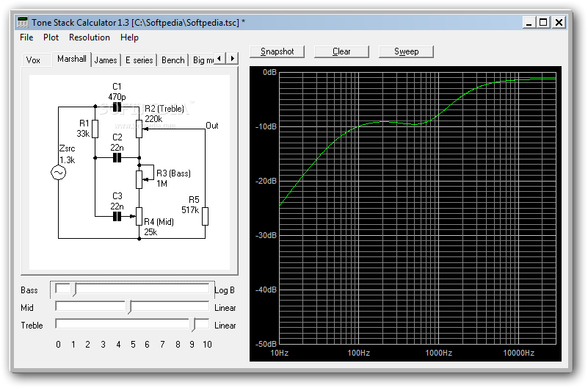Click the Mid slider thumb
The image size is (588, 388).
coord(129,307)
